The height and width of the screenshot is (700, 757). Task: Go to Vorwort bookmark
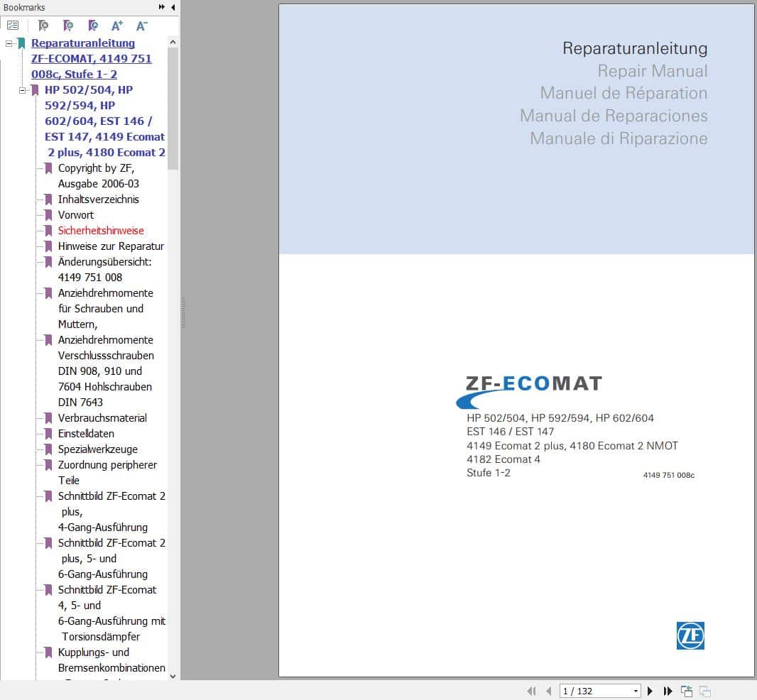point(76,215)
